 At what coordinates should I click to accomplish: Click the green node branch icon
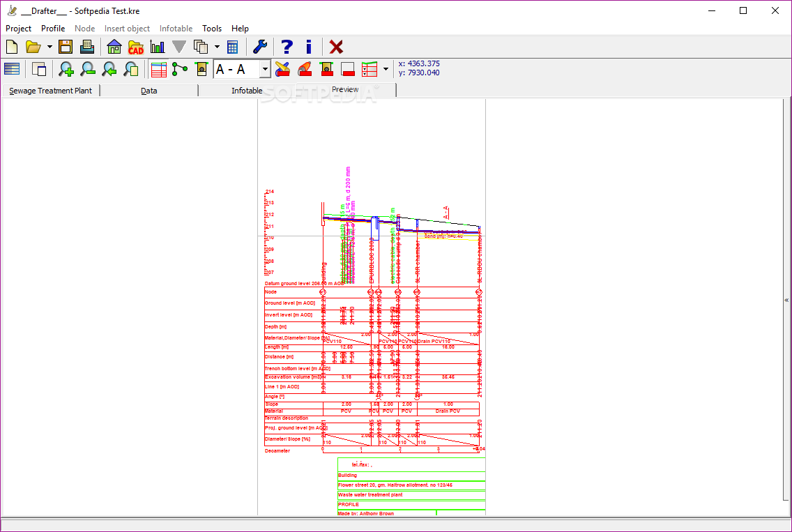tap(180, 69)
